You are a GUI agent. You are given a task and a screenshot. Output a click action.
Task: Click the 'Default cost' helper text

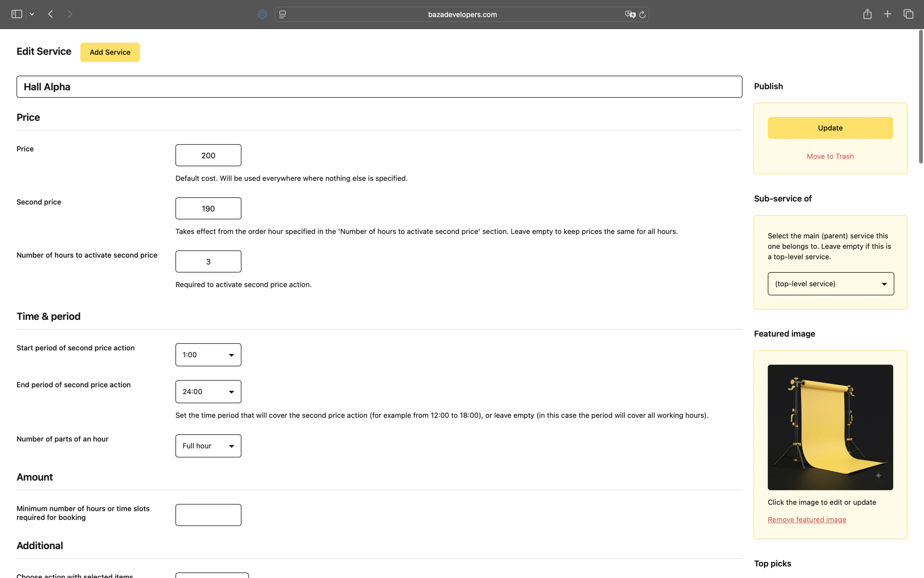291,178
